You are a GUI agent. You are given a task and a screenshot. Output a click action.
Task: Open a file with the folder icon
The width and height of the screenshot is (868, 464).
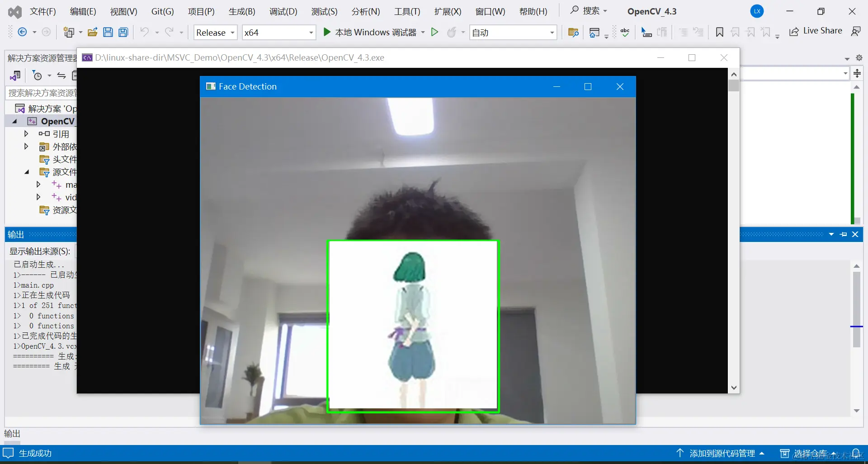[93, 32]
